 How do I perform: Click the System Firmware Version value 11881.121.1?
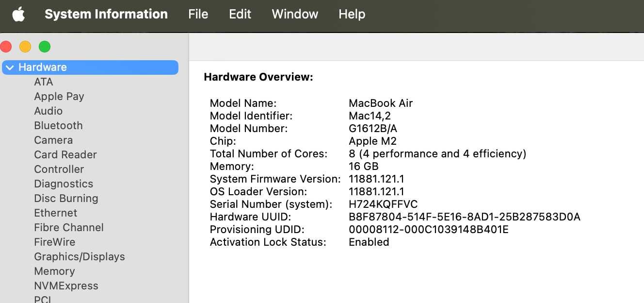click(x=376, y=179)
